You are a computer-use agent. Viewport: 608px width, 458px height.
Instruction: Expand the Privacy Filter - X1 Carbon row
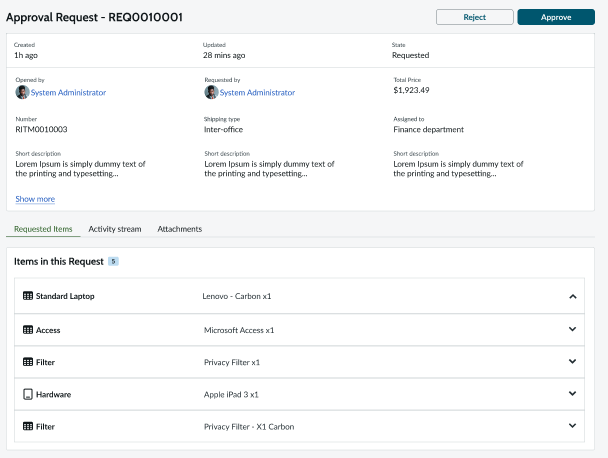[x=572, y=426]
